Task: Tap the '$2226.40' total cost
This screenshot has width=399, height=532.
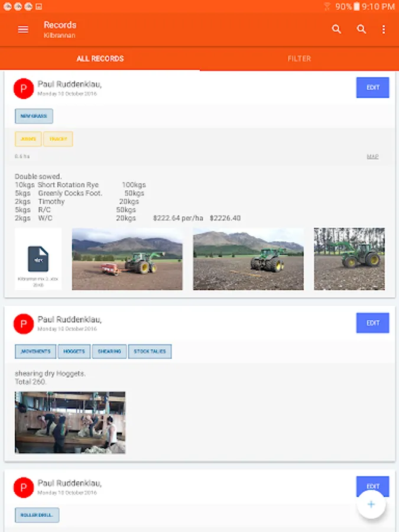Action: [x=225, y=218]
